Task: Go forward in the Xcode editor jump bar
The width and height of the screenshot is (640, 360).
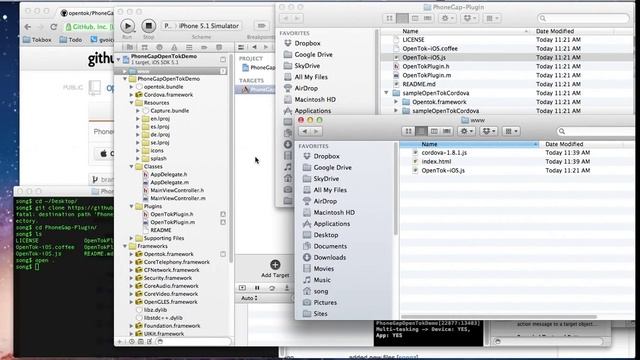Action: [266, 47]
